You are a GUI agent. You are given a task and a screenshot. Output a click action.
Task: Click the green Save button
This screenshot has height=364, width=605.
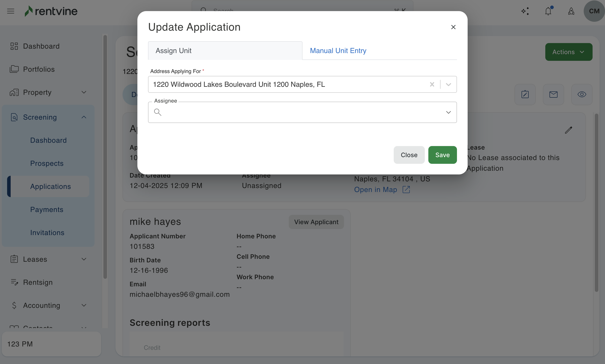442,155
